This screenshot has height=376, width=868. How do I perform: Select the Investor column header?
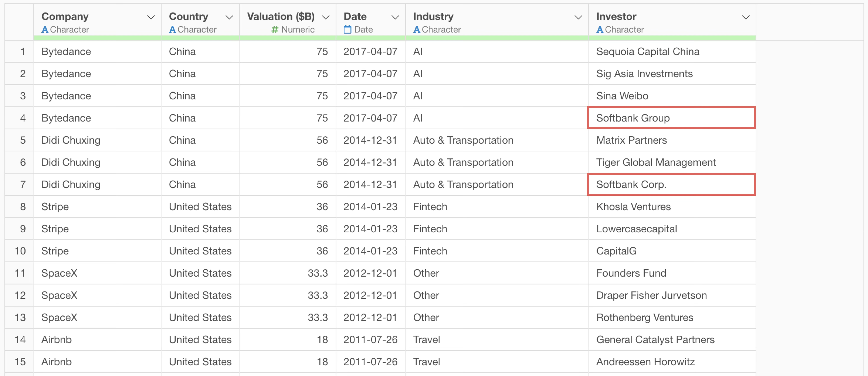(x=672, y=22)
